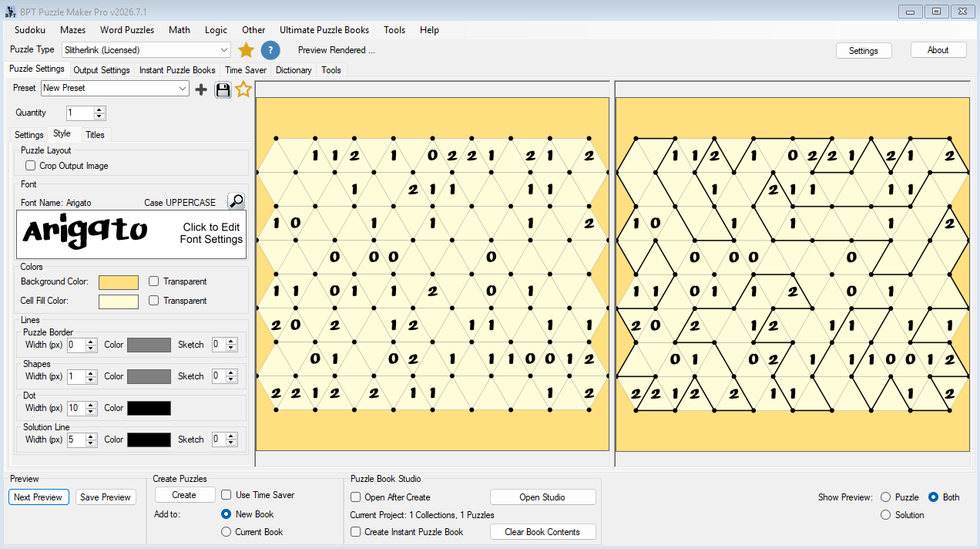Click the outlined star icon next to preset save
This screenshot has height=549, width=980.
243,89
